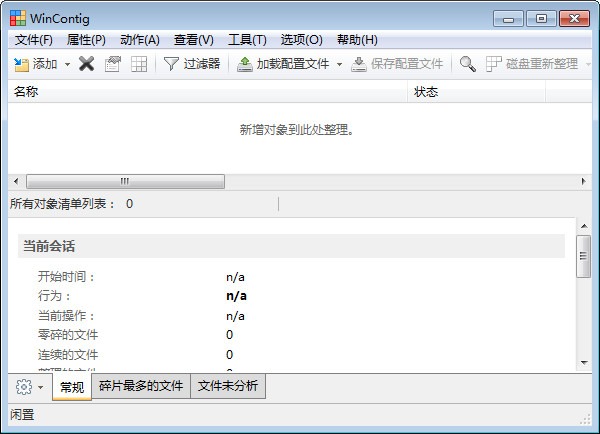Click the vertical scrollbar down arrow
The width and height of the screenshot is (600, 434).
click(x=584, y=362)
